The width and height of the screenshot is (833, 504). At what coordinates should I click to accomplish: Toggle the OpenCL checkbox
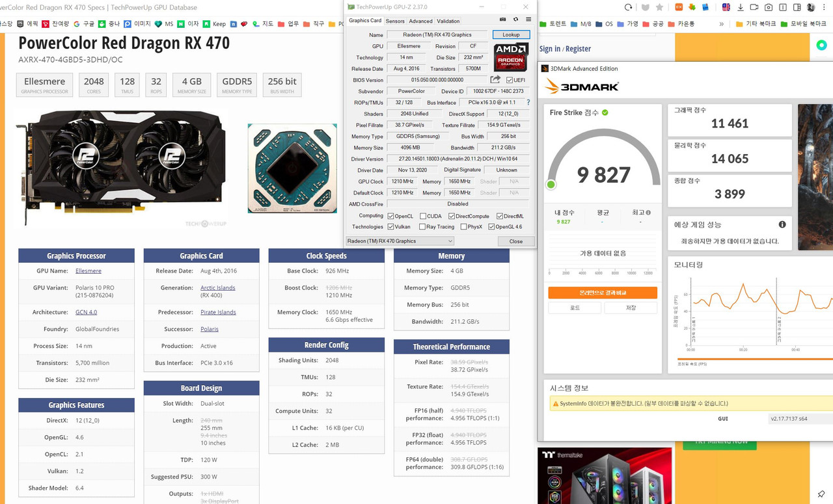point(390,216)
